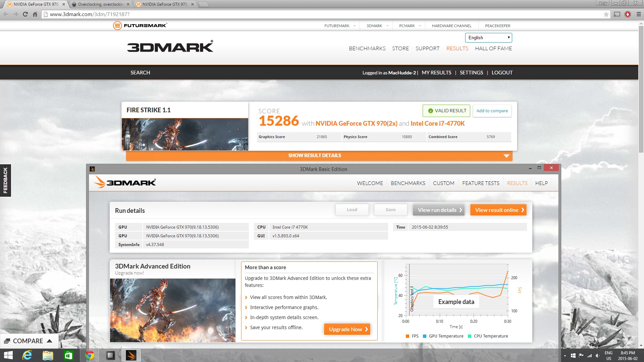Select HELP tab in 3DMark app
The height and width of the screenshot is (362, 644).
[541, 183]
